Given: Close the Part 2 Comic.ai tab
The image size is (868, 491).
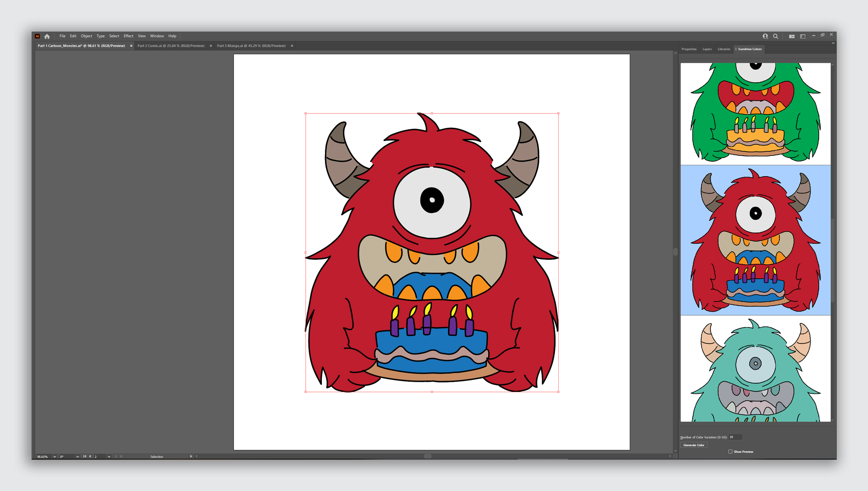Looking at the screenshot, I should click(211, 46).
